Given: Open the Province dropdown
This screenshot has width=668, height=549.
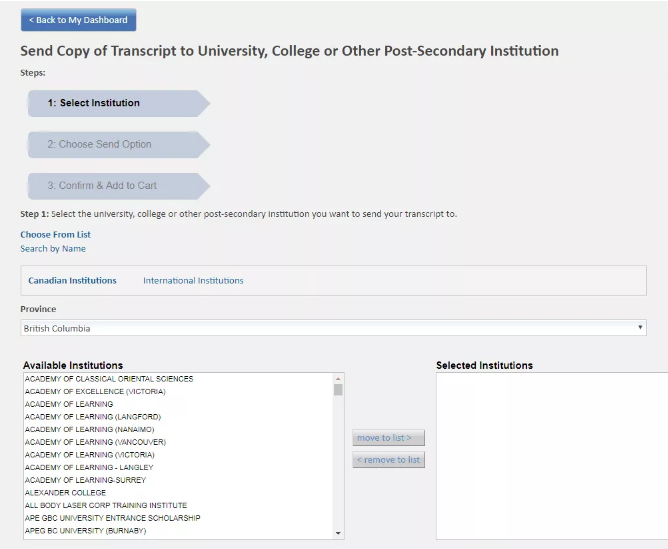Looking at the screenshot, I should coord(333,328).
